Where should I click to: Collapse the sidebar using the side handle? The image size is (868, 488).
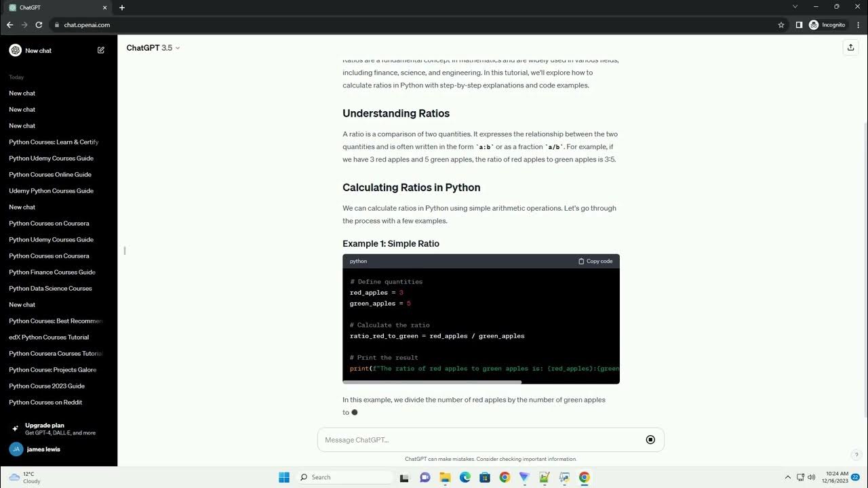[125, 251]
